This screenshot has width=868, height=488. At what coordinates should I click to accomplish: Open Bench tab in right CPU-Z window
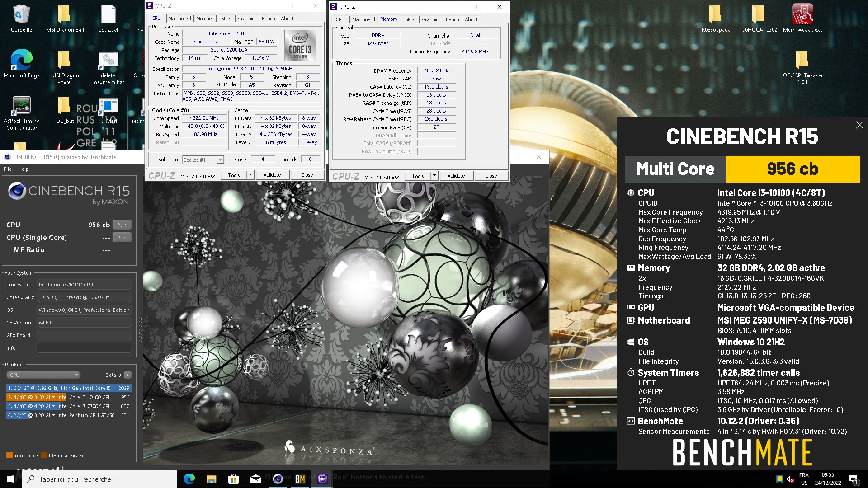[x=452, y=19]
